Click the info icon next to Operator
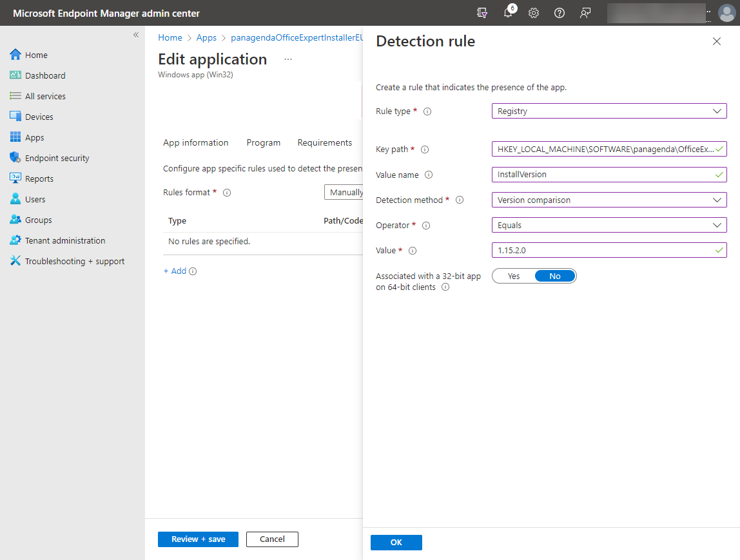This screenshot has height=560, width=740. (426, 226)
